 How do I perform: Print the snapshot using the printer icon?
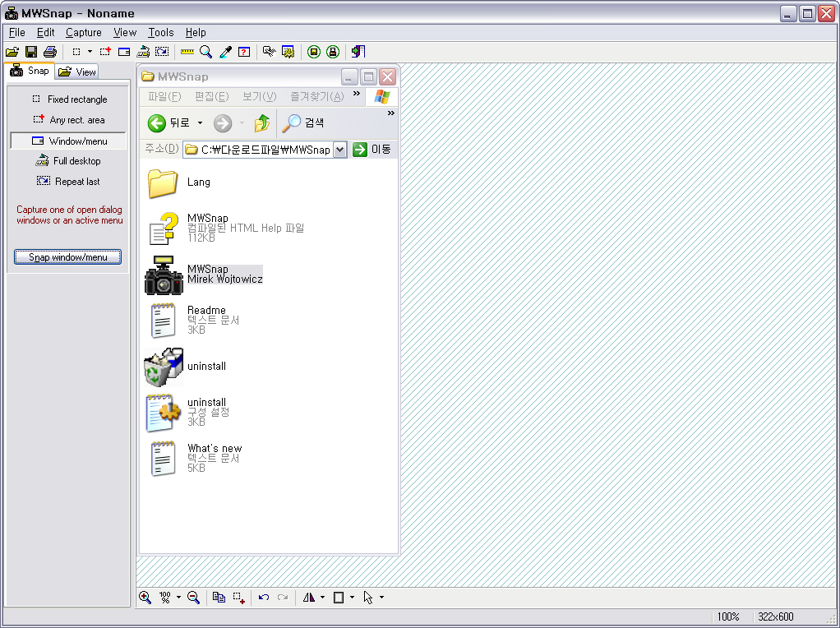50,52
